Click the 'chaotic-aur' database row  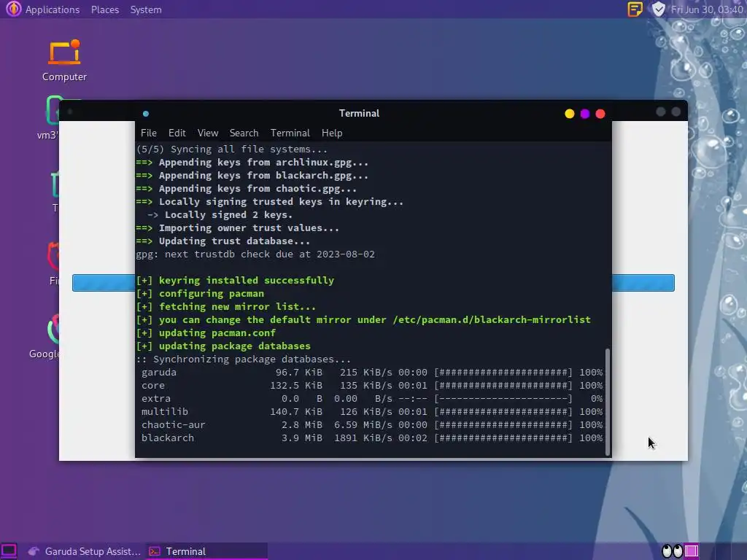tap(371, 425)
